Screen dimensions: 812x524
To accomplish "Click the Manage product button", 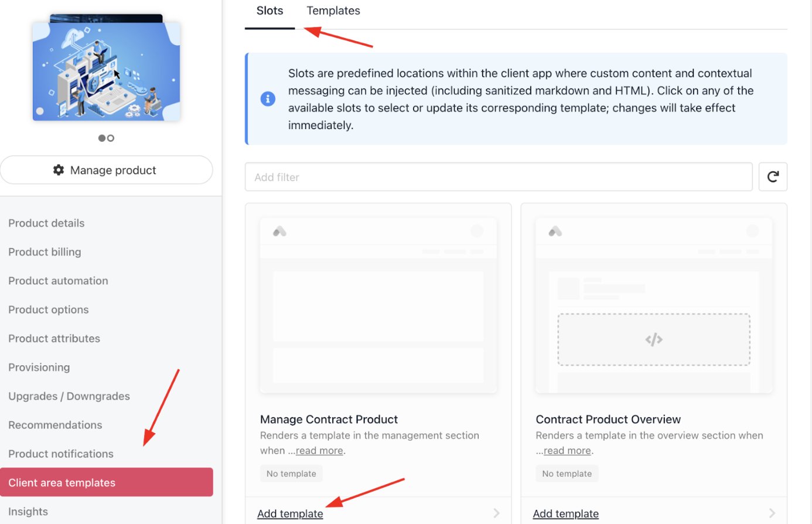I will pos(107,170).
